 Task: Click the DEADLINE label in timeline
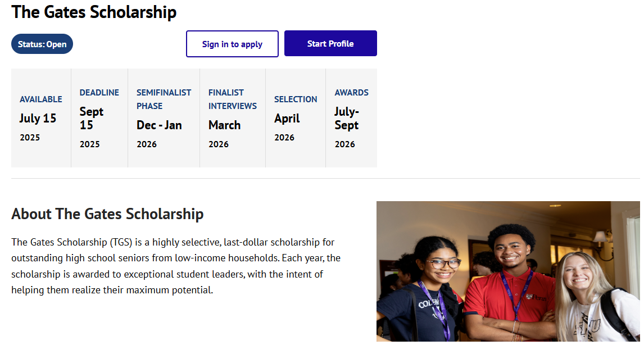click(x=99, y=92)
